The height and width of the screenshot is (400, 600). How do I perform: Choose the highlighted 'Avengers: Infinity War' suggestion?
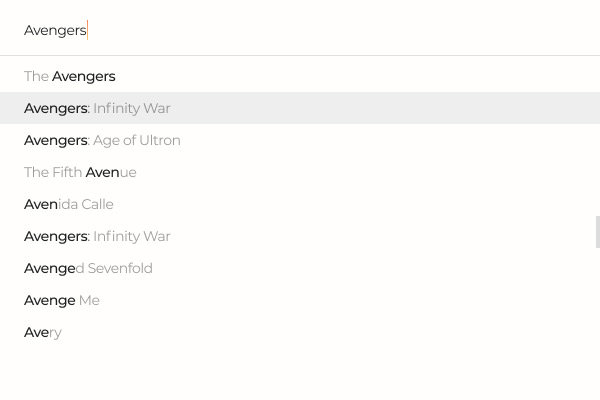point(97,108)
